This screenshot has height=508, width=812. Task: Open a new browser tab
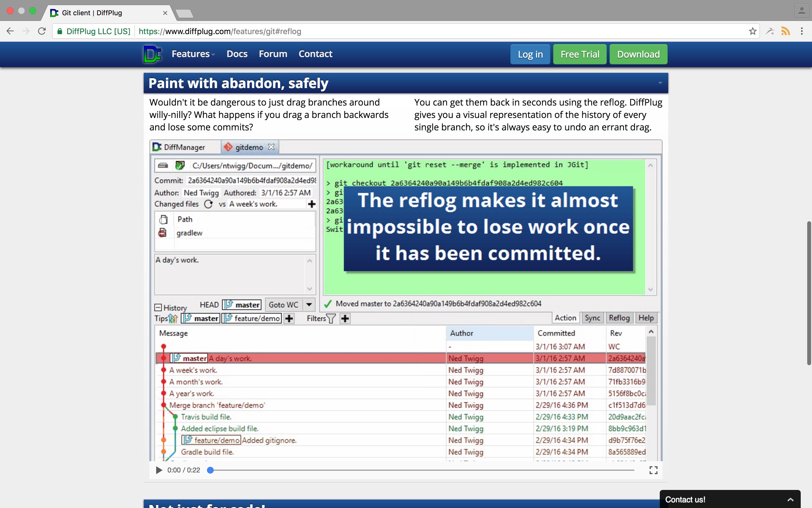(184, 14)
